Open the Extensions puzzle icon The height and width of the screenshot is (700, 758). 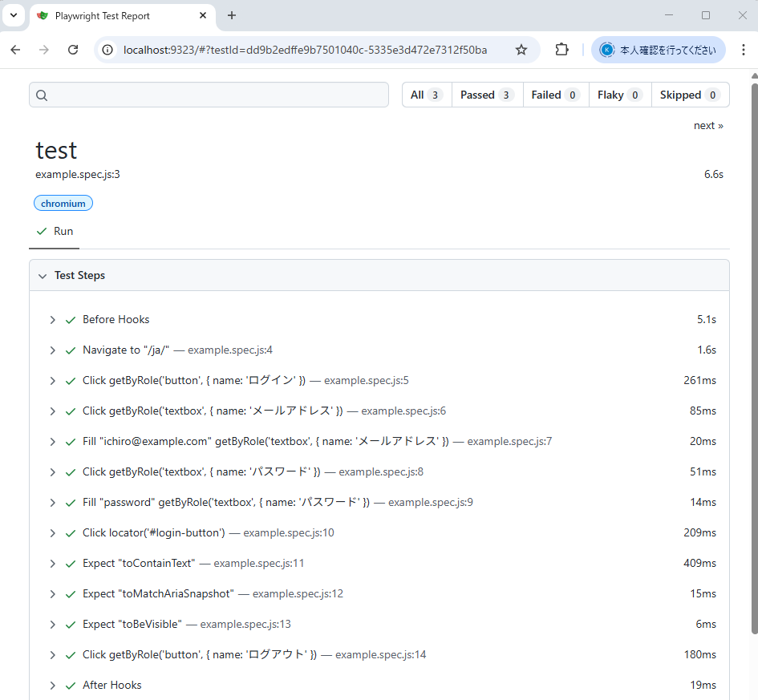[x=561, y=50]
